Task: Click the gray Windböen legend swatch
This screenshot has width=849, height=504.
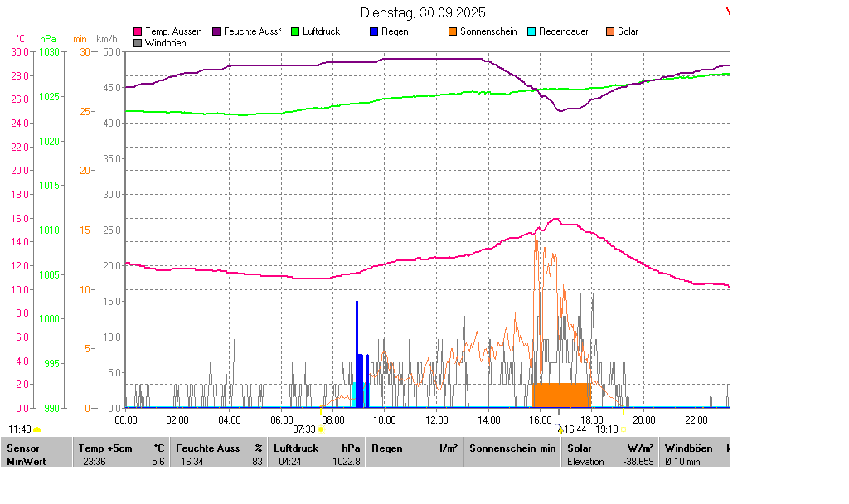Action: pyautogui.click(x=138, y=42)
